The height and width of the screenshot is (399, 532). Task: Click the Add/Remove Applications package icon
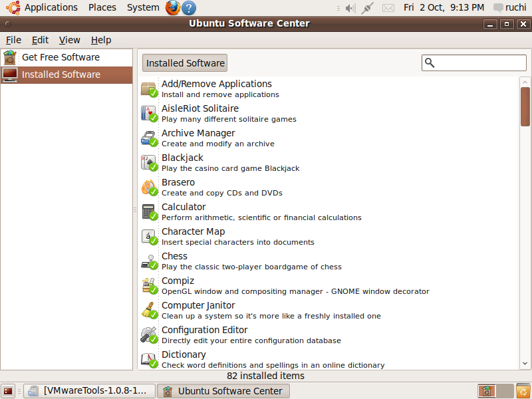tap(149, 89)
